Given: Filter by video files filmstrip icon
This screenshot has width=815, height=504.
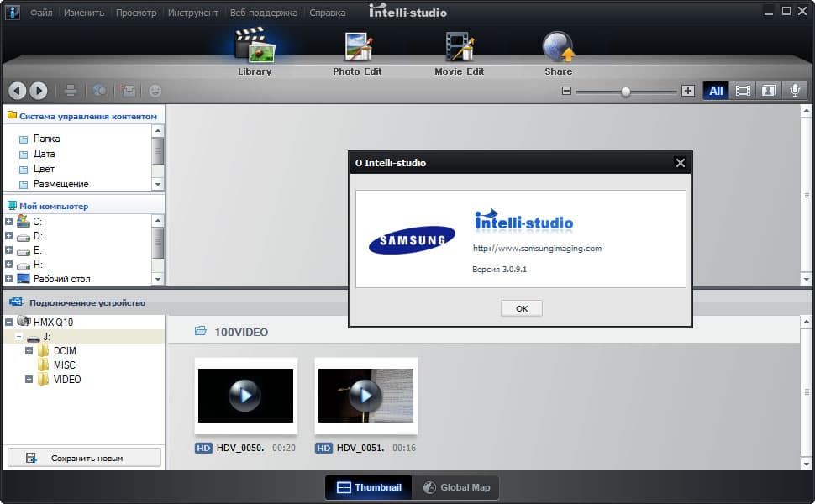Looking at the screenshot, I should (743, 91).
